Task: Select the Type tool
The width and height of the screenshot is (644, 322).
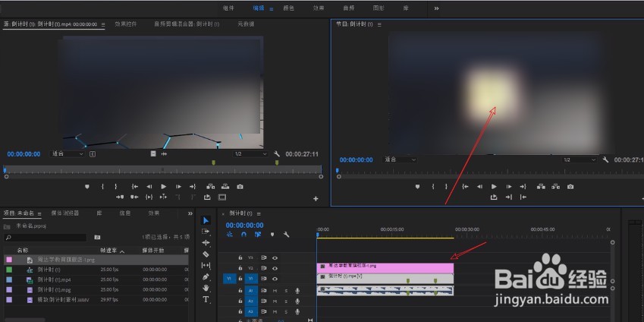Action: click(x=206, y=299)
